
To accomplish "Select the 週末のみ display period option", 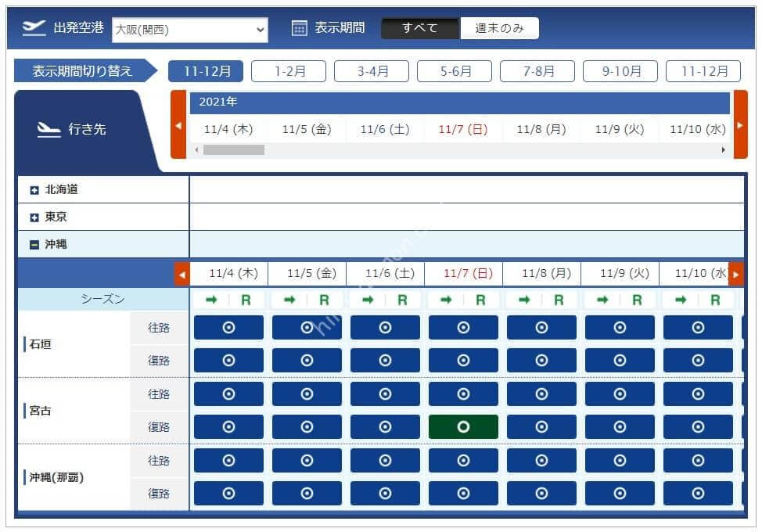I will (499, 28).
